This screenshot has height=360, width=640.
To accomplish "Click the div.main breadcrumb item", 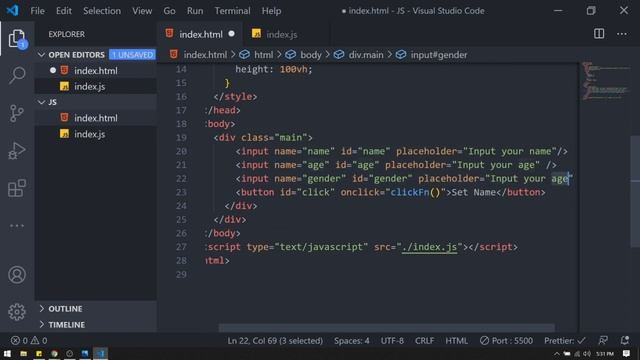I will [366, 54].
